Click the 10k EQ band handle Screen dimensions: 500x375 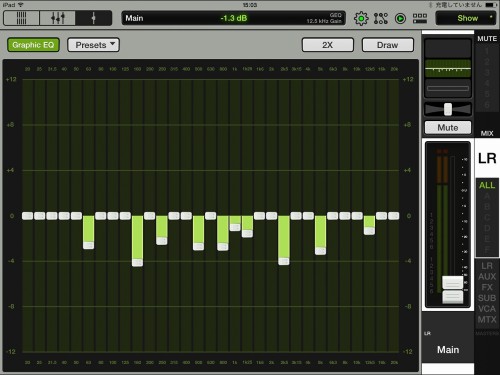(x=357, y=216)
